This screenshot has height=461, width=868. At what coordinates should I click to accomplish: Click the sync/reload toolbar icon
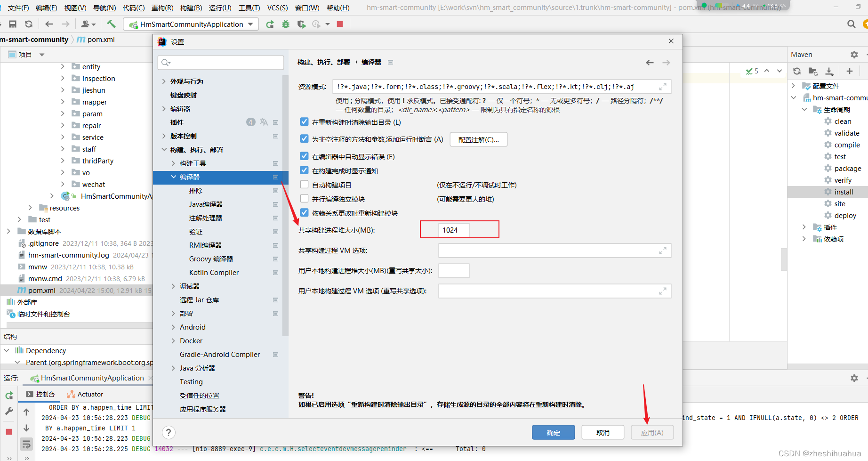(x=29, y=24)
